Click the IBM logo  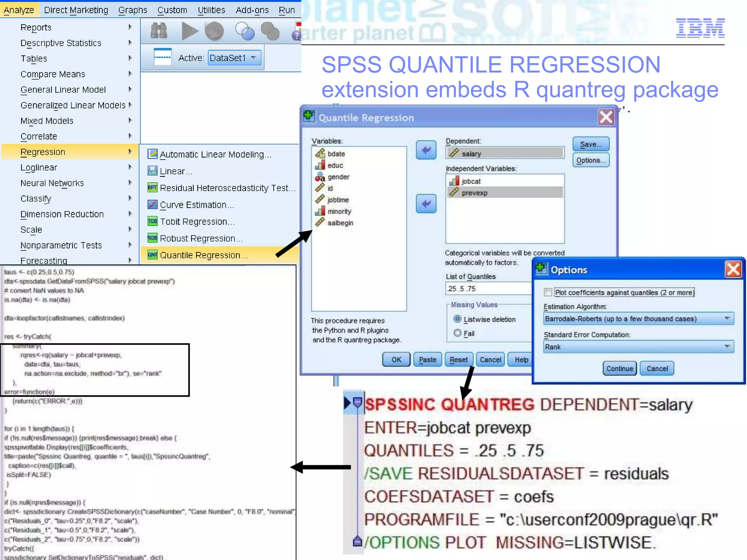pos(700,28)
